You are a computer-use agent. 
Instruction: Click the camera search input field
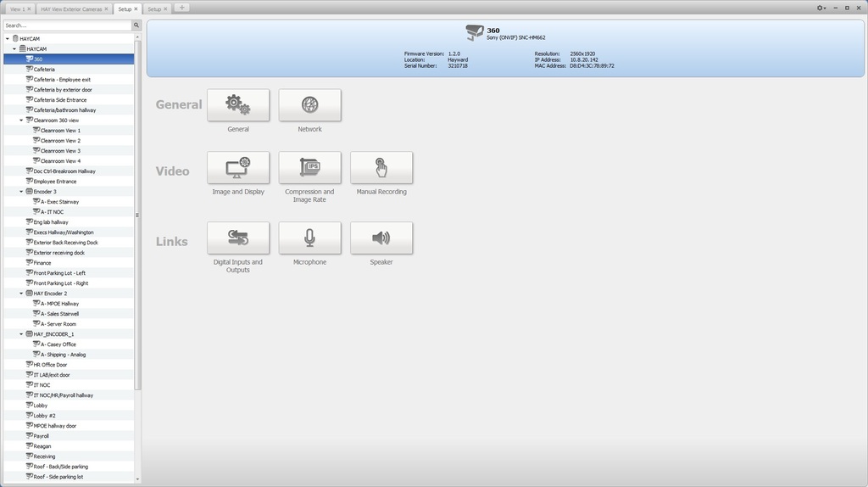(66, 25)
